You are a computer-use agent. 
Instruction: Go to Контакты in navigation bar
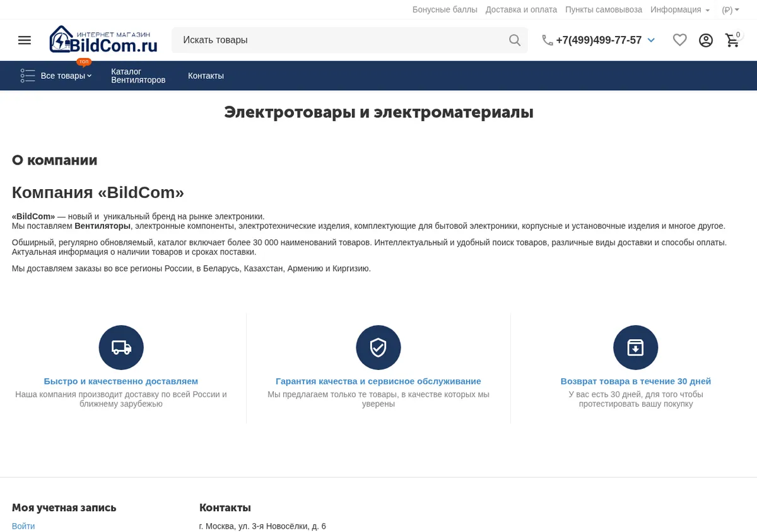click(x=206, y=76)
